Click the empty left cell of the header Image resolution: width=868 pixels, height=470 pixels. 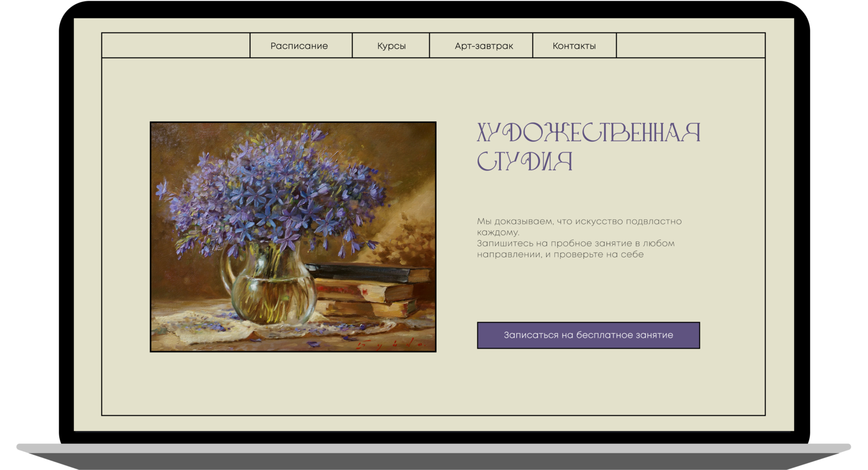[x=176, y=45]
